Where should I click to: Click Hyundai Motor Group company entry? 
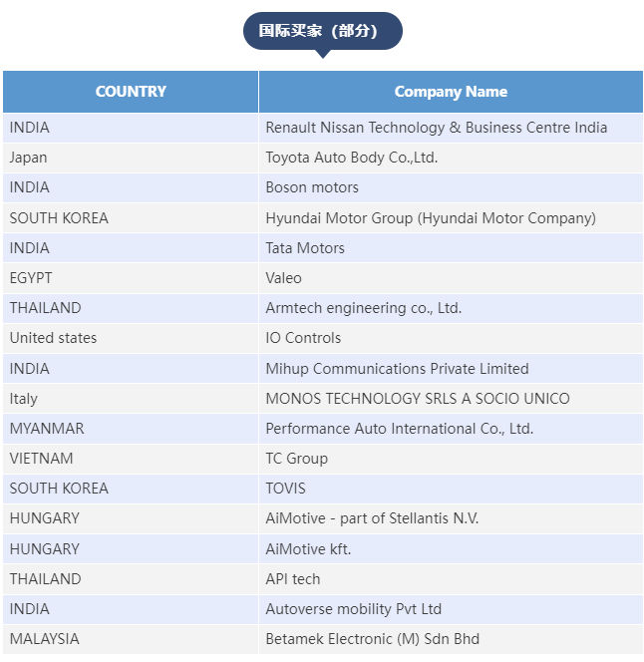tap(430, 217)
